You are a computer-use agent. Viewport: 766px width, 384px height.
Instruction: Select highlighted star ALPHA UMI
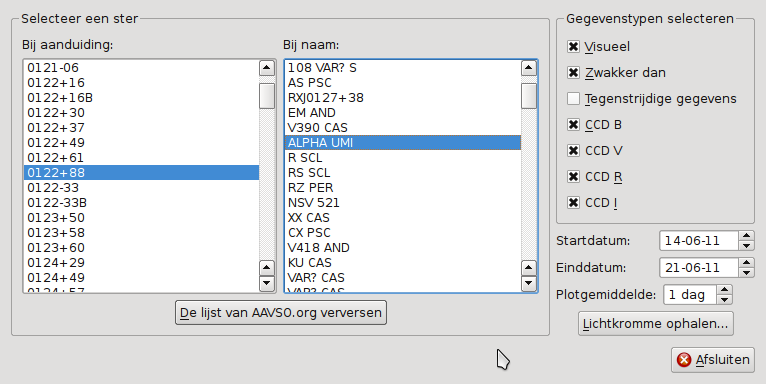point(403,143)
